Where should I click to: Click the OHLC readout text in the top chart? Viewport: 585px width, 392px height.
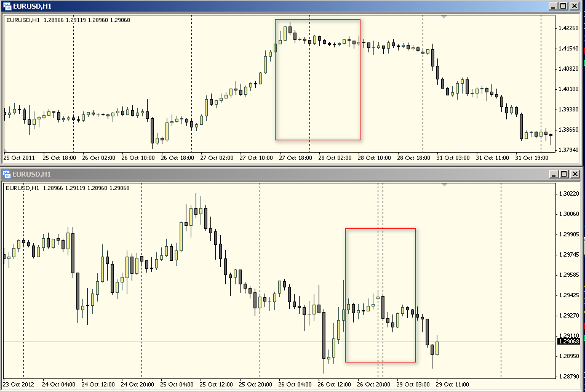[x=68, y=20]
